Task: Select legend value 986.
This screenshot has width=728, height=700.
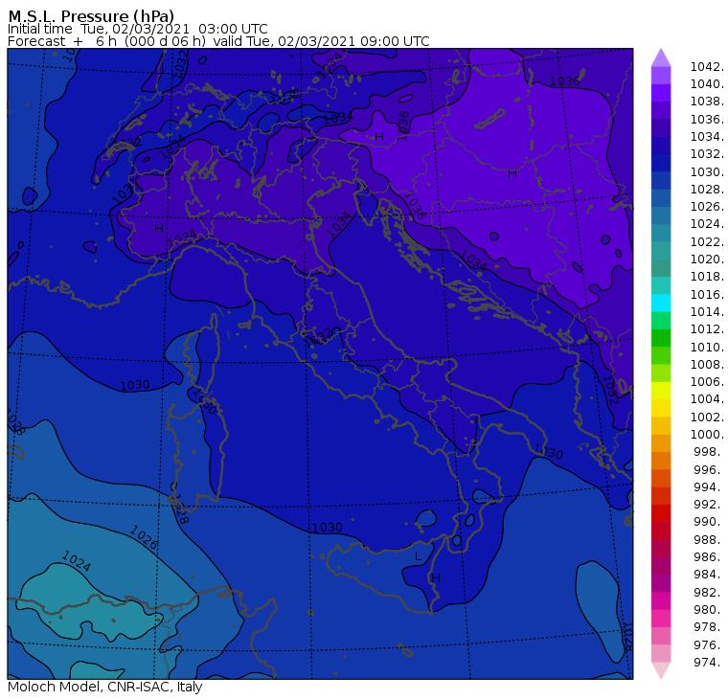Action: (x=709, y=556)
